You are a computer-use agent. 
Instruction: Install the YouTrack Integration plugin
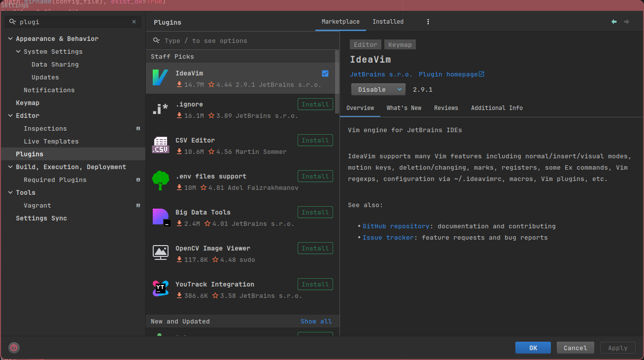315,284
